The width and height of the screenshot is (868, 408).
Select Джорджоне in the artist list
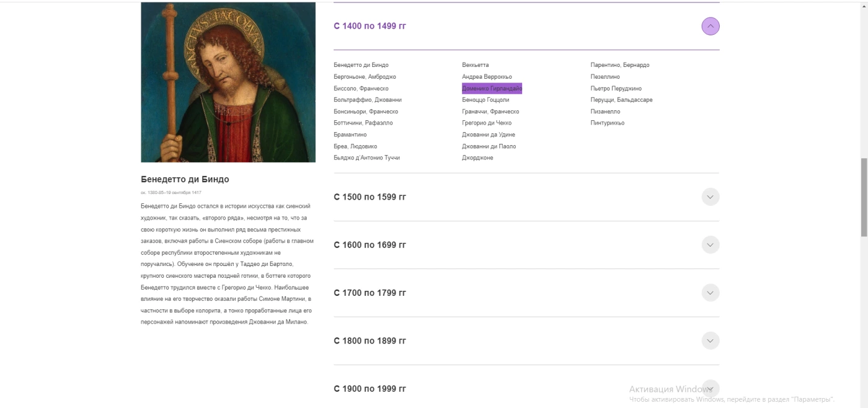(477, 158)
